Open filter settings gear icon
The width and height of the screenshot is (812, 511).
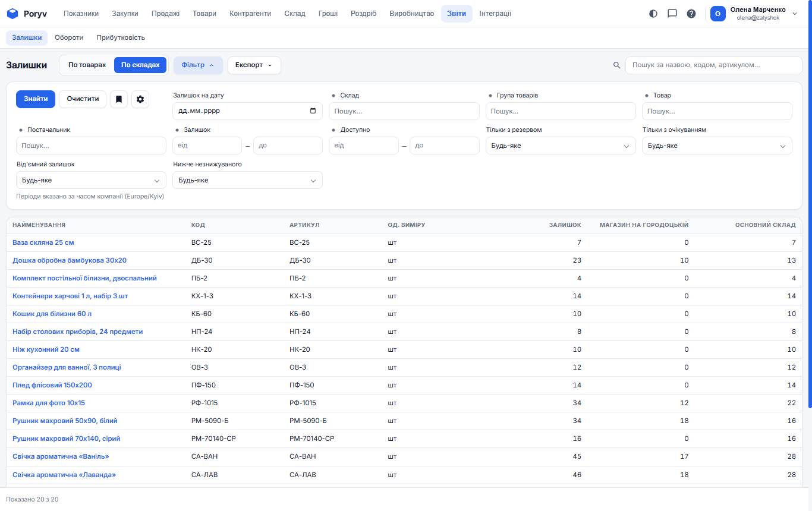tap(140, 99)
